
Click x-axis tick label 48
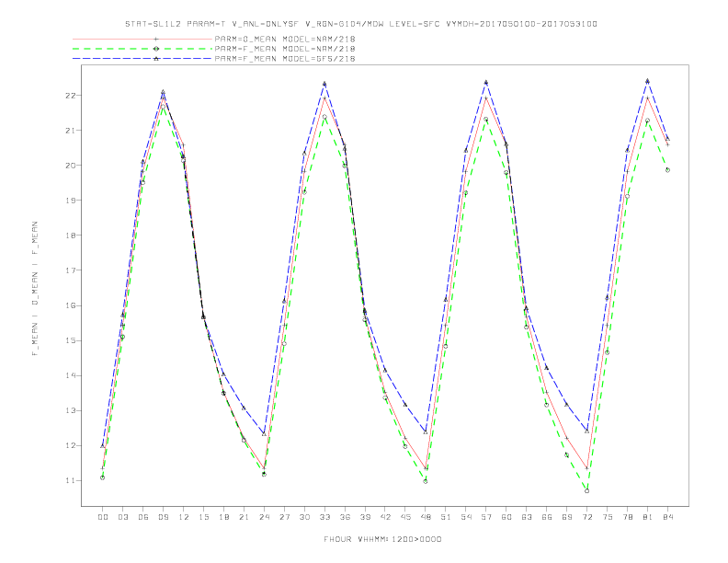tap(426, 517)
